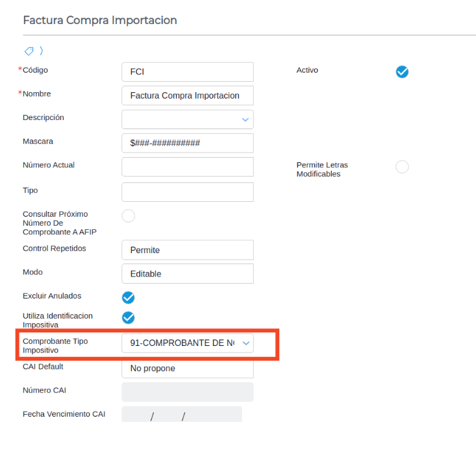Click the Nombre input field
476x455 pixels.
187,95
